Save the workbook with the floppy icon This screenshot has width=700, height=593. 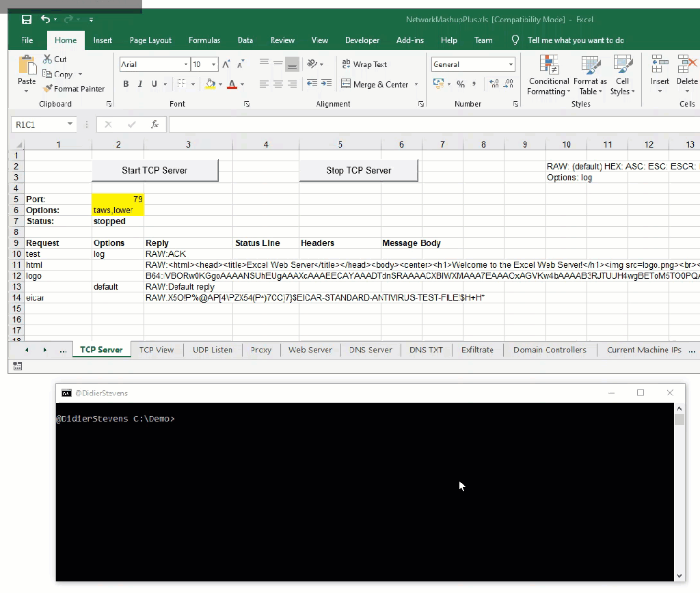click(27, 19)
